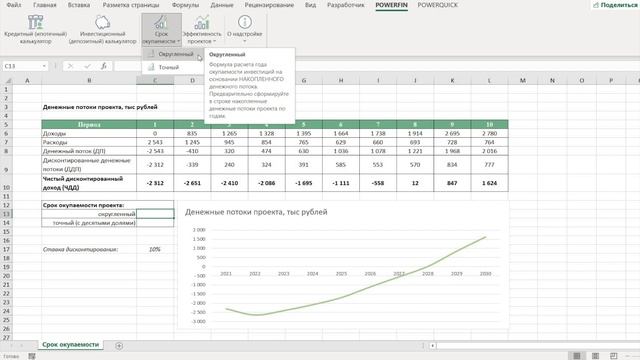
Task: Open the О надстройке info button
Action: coord(244,29)
